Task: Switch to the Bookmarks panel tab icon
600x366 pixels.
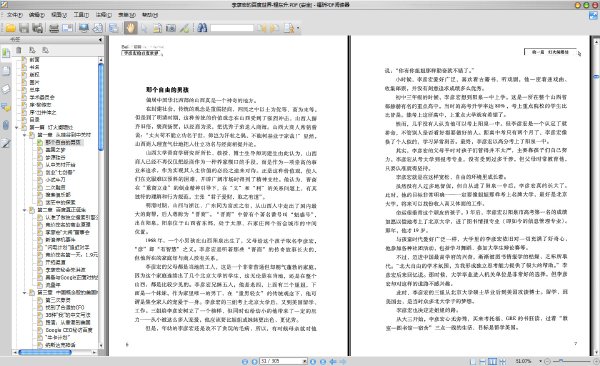Action: 6,53
